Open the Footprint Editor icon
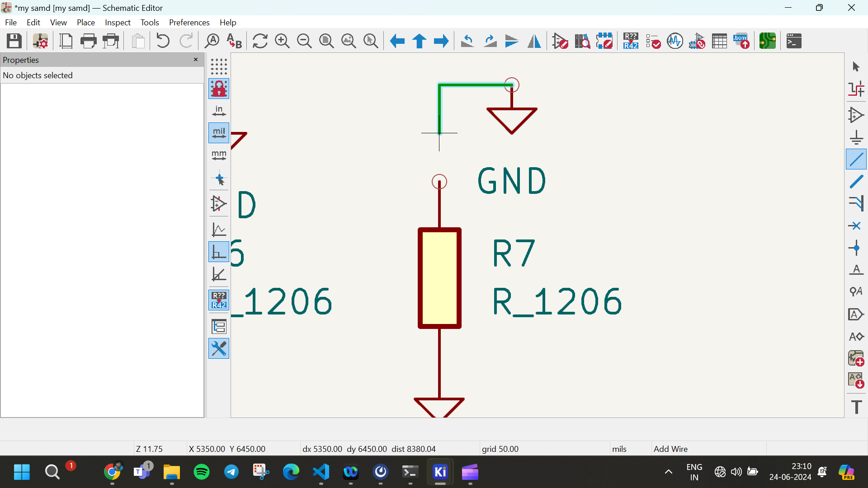Screen dimensions: 868x488 [604, 41]
